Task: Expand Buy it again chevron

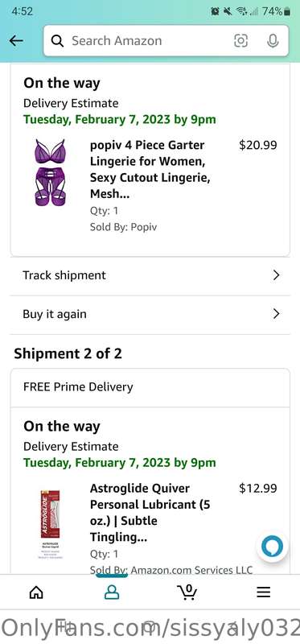Action: [276, 314]
